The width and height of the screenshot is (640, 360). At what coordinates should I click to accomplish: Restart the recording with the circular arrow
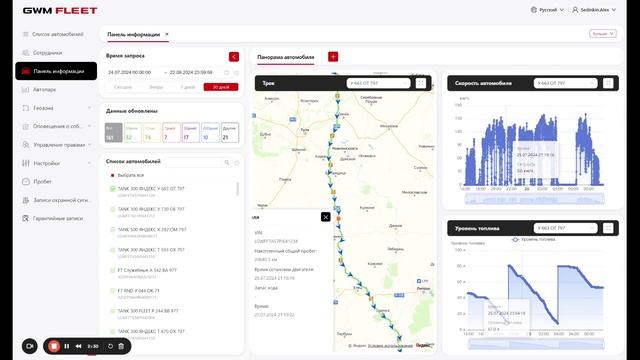point(110,346)
